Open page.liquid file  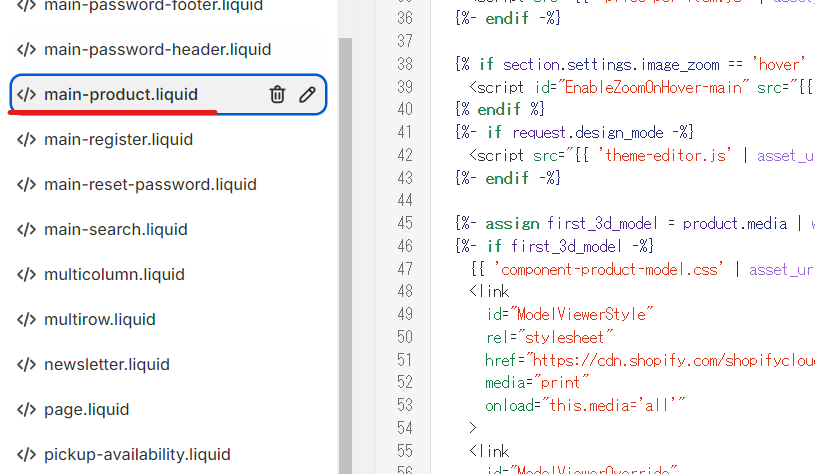pyautogui.click(x=86, y=410)
